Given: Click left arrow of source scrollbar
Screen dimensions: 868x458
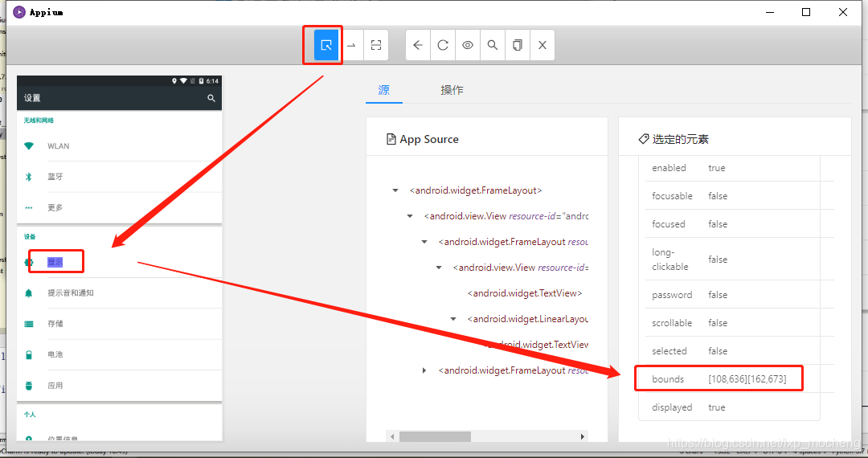Looking at the screenshot, I should 392,436.
